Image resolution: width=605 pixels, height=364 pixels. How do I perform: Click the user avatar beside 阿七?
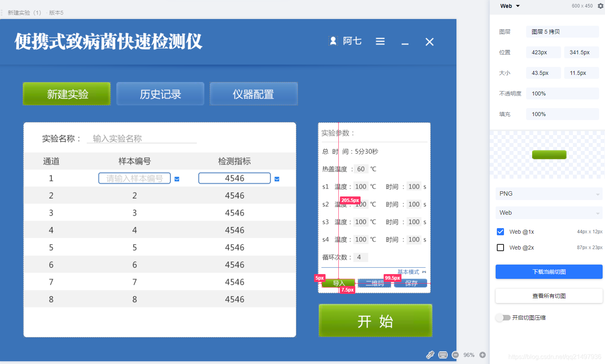point(333,41)
